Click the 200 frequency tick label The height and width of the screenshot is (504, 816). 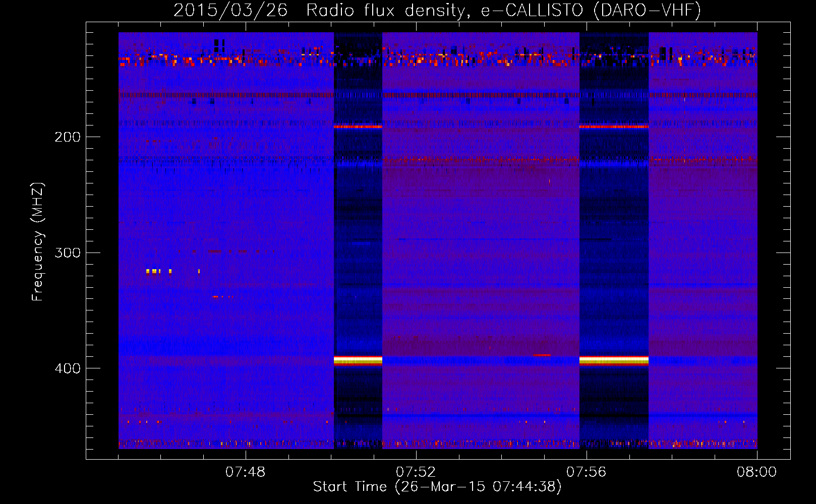(68, 137)
